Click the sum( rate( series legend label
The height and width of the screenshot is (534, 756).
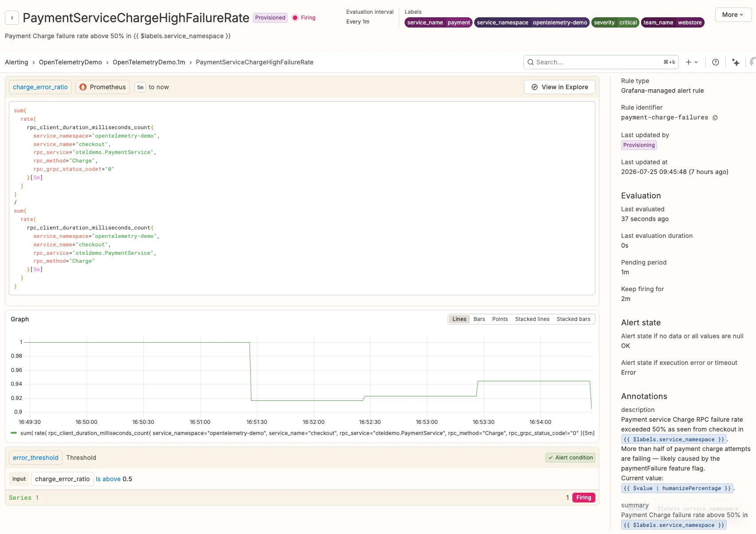307,433
